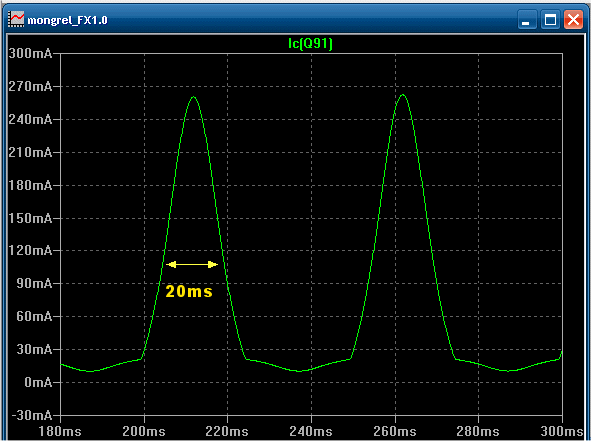The height and width of the screenshot is (441, 591).
Task: Click the 210mA vertical axis label
Action: point(30,152)
